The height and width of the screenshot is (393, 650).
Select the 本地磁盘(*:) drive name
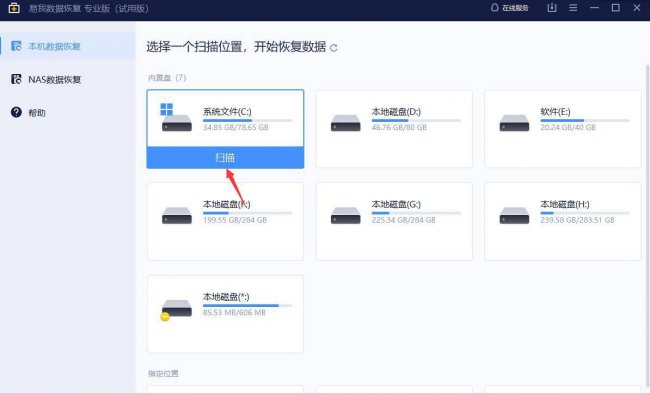[226, 297]
